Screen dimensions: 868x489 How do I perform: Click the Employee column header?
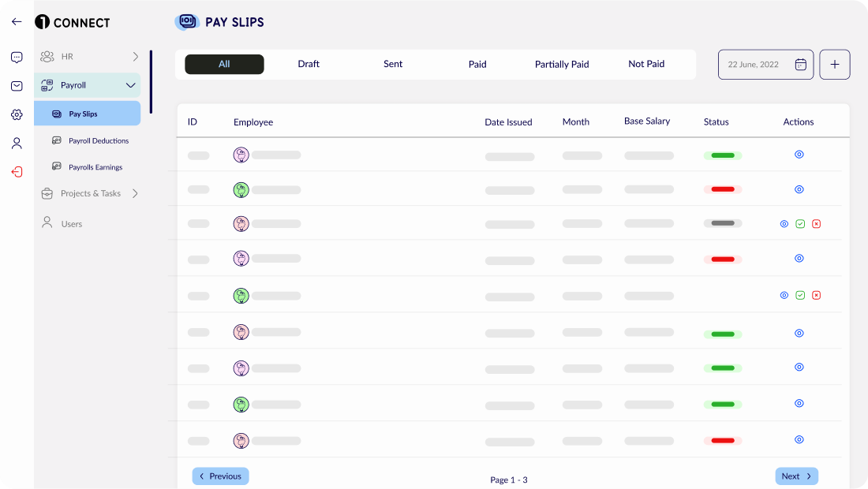(x=253, y=122)
